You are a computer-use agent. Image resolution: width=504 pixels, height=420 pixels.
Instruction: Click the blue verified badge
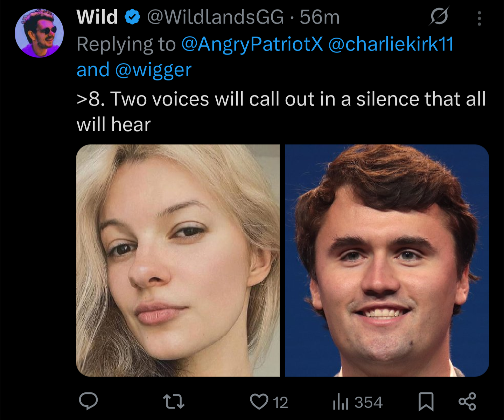(132, 17)
